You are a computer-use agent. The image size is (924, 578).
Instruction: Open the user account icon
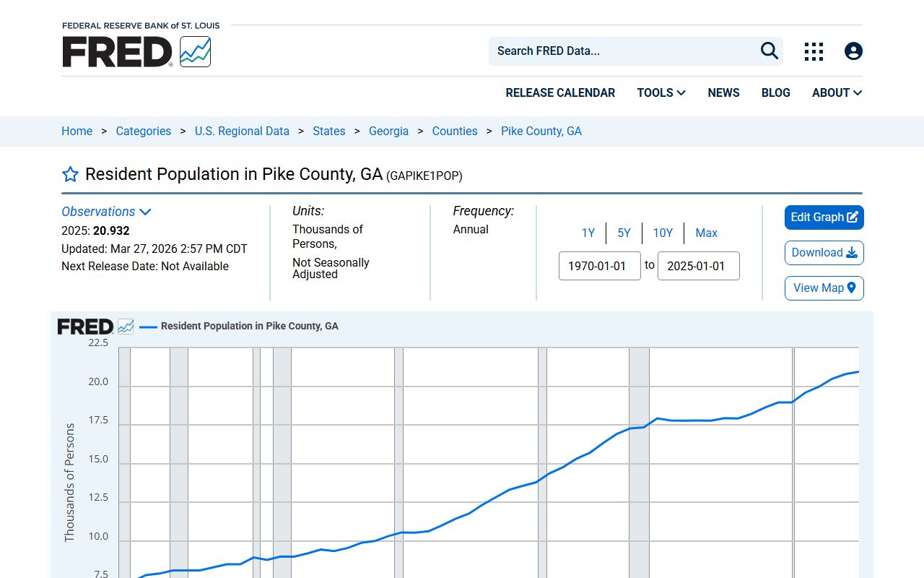[x=853, y=51]
